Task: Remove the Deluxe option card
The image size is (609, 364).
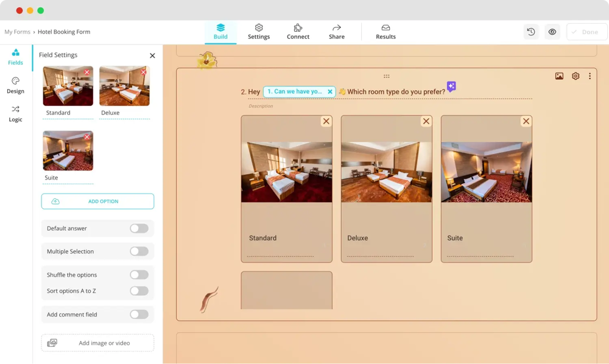Action: click(426, 121)
